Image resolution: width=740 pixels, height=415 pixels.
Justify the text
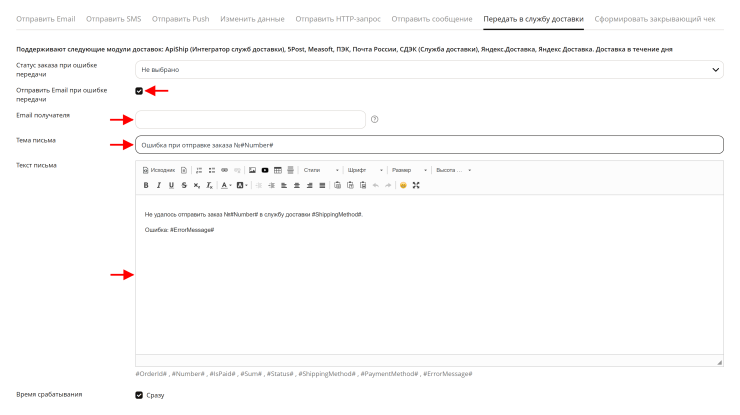pyautogui.click(x=322, y=185)
